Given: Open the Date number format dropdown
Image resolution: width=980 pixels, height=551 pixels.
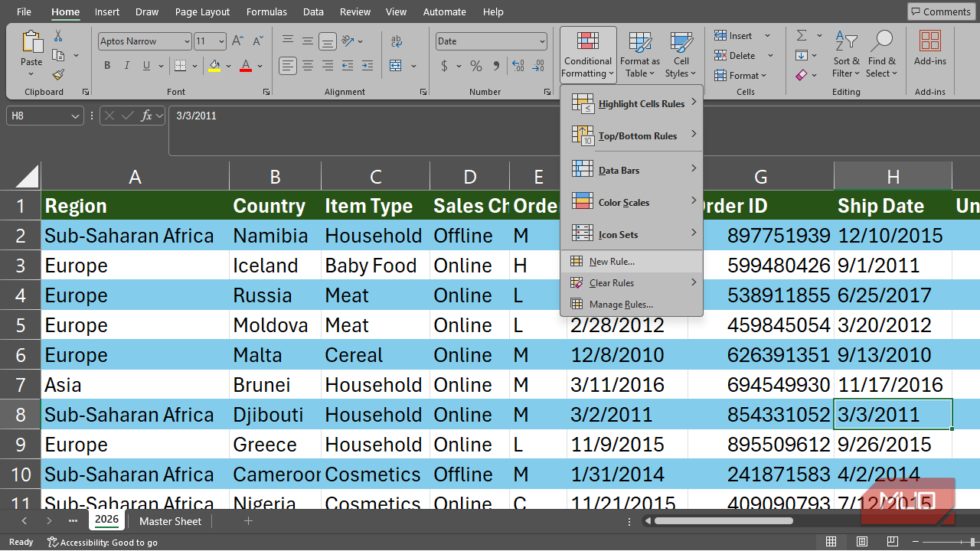Looking at the screenshot, I should pyautogui.click(x=542, y=41).
